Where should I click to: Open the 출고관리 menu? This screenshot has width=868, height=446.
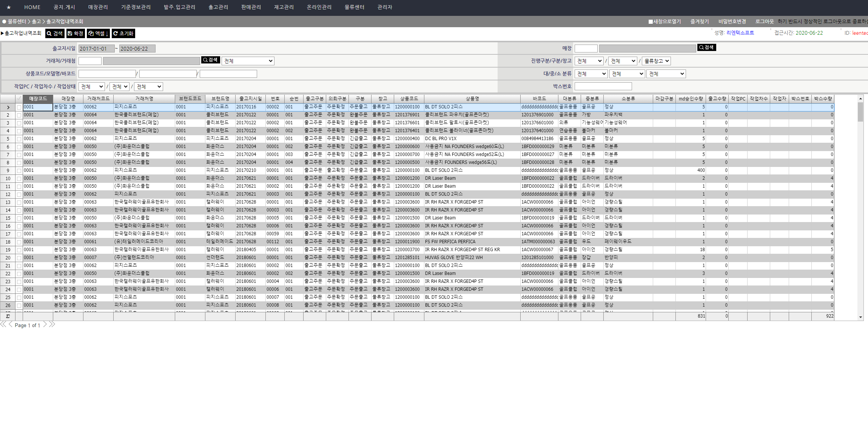[x=218, y=7]
